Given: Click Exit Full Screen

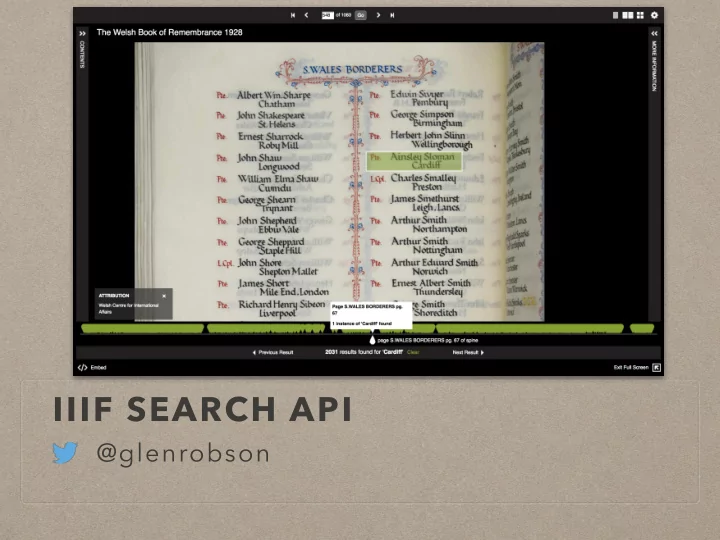Looking at the screenshot, I should tap(637, 367).
